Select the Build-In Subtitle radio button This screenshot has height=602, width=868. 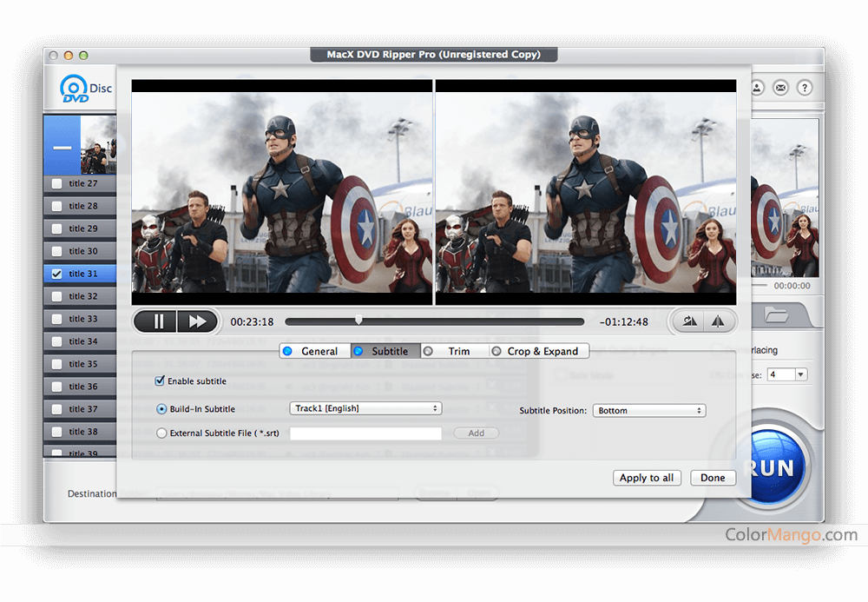coord(161,409)
